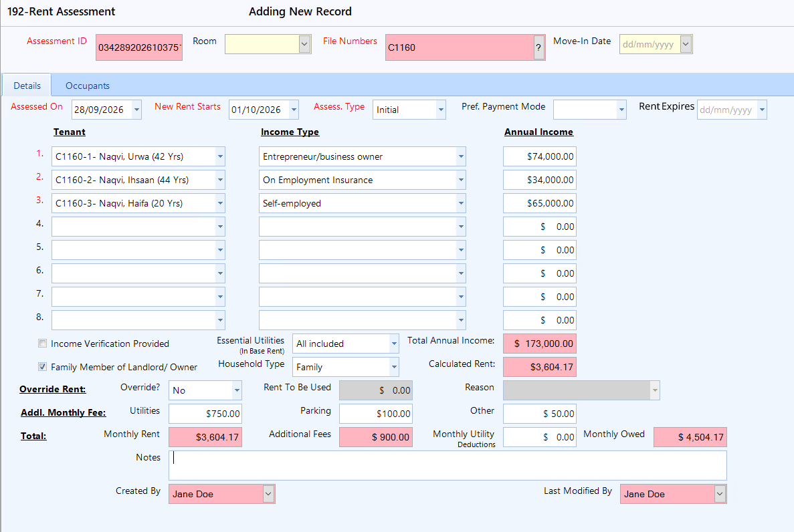Click the Monthly Utility Deductions field
This screenshot has width=794, height=532.
pyautogui.click(x=540, y=437)
